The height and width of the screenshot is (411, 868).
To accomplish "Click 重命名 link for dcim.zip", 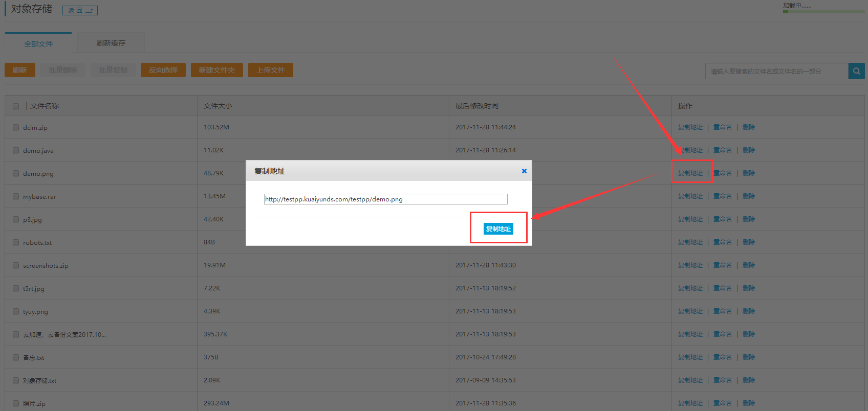I will [722, 127].
